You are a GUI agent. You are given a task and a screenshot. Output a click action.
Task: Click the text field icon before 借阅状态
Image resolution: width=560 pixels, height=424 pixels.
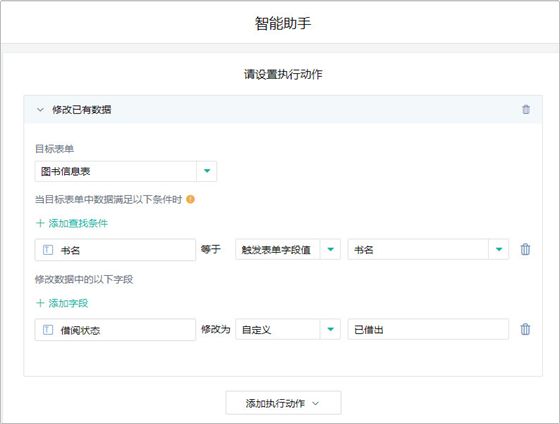pos(48,330)
